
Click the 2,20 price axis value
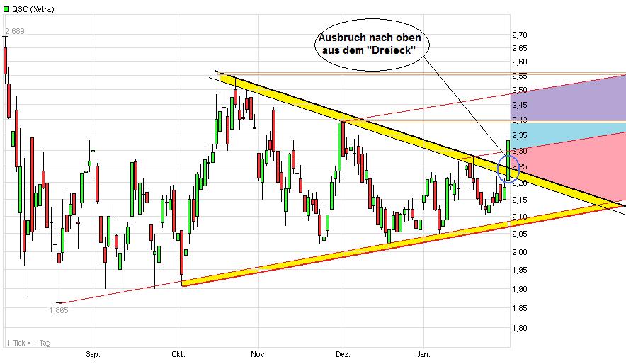(x=519, y=183)
